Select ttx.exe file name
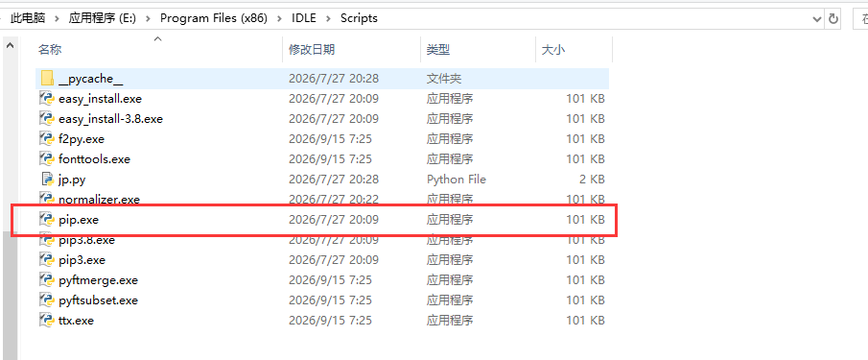868x360 pixels. pos(76,320)
